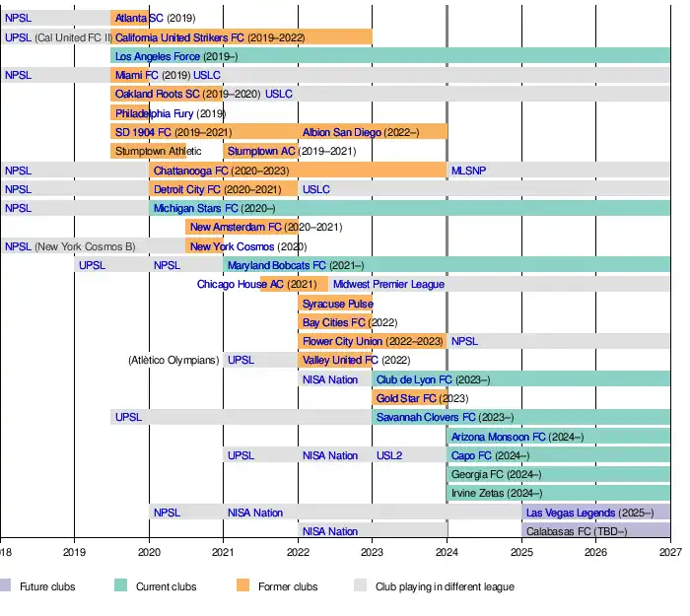Image resolution: width=690 pixels, height=616 pixels.
Task: Open the MLSNP league link
Action: click(468, 171)
